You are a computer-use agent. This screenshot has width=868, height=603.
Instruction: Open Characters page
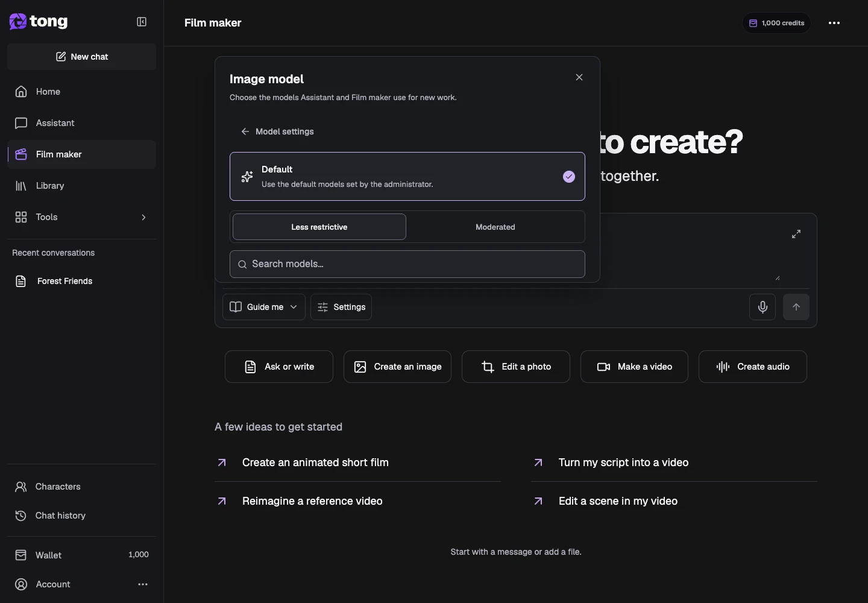(82, 487)
